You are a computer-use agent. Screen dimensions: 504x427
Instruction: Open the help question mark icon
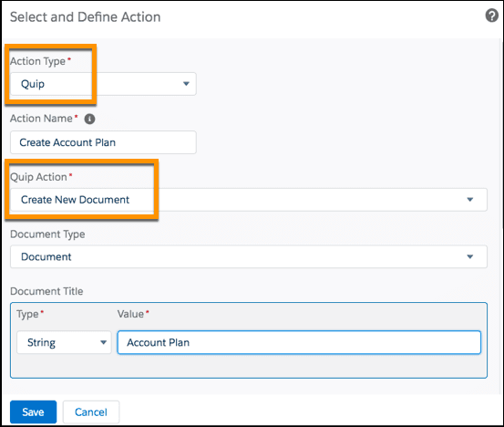tap(492, 16)
